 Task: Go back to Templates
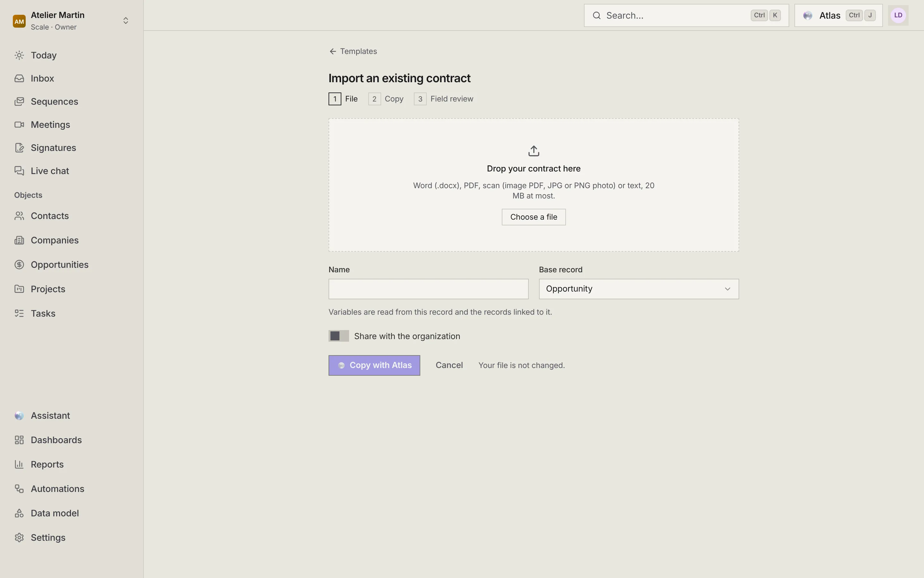[353, 51]
